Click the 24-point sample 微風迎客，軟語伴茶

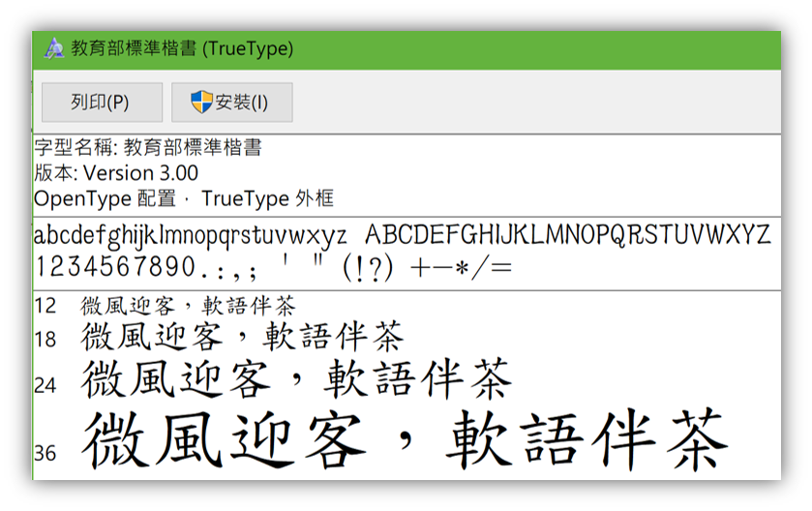point(297,379)
